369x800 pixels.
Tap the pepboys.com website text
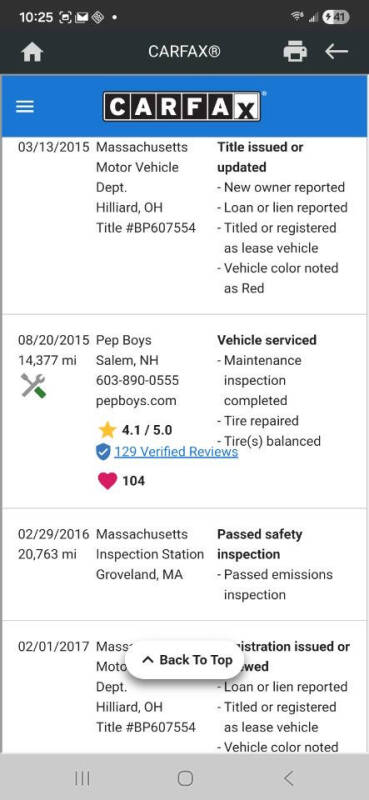point(136,401)
